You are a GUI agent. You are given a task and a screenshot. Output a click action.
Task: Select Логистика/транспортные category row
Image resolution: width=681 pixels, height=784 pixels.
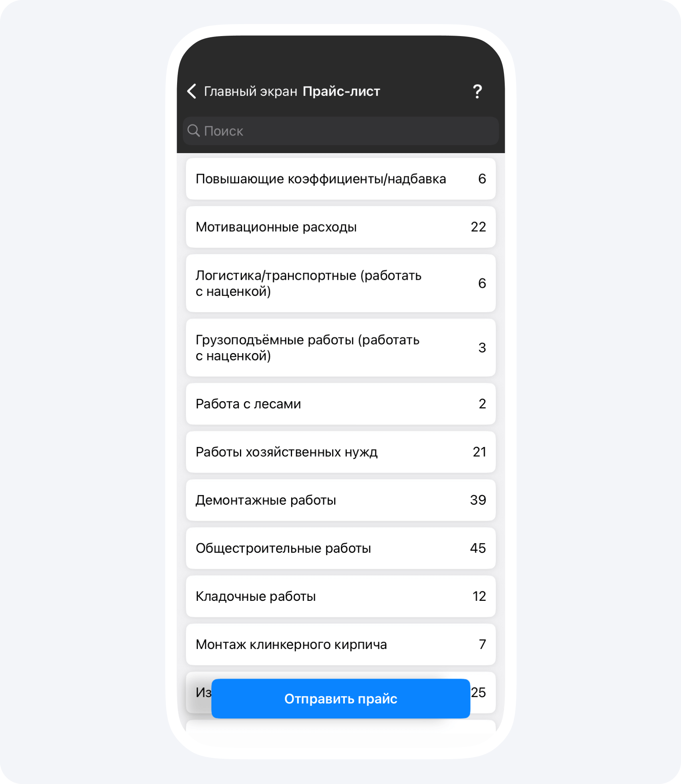coord(340,283)
